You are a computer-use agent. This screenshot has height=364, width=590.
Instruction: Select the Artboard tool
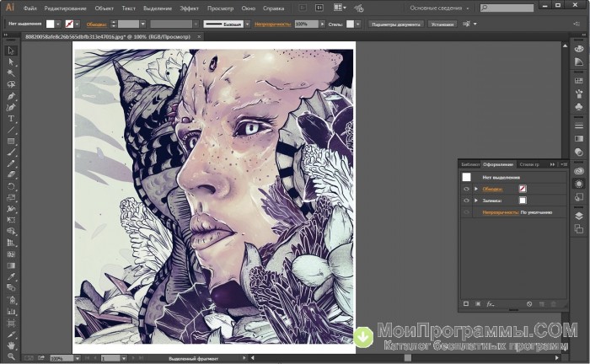click(x=11, y=323)
